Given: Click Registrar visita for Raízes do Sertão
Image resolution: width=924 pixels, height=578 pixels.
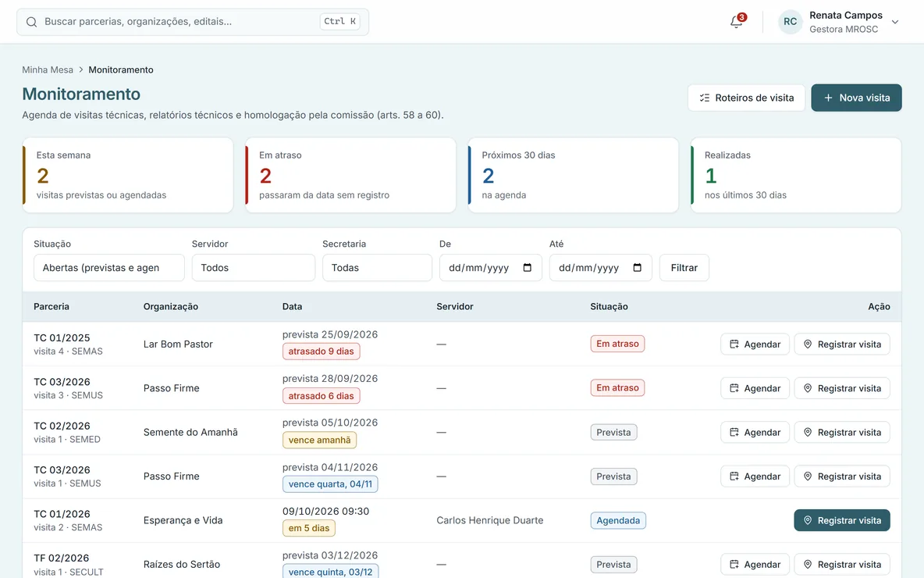Looking at the screenshot, I should (x=842, y=565).
